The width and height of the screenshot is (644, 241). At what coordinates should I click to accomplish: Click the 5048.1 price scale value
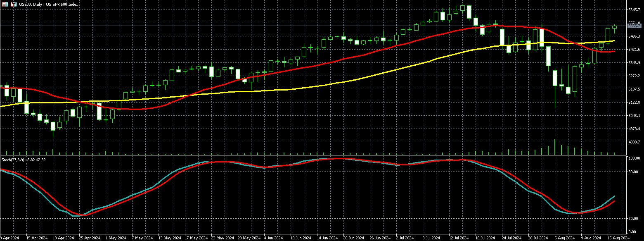pos(634,116)
